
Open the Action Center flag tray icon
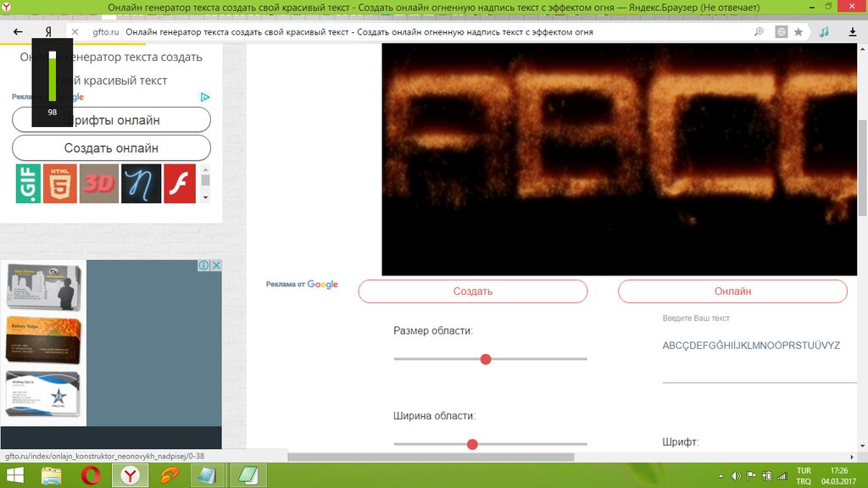pos(751,476)
